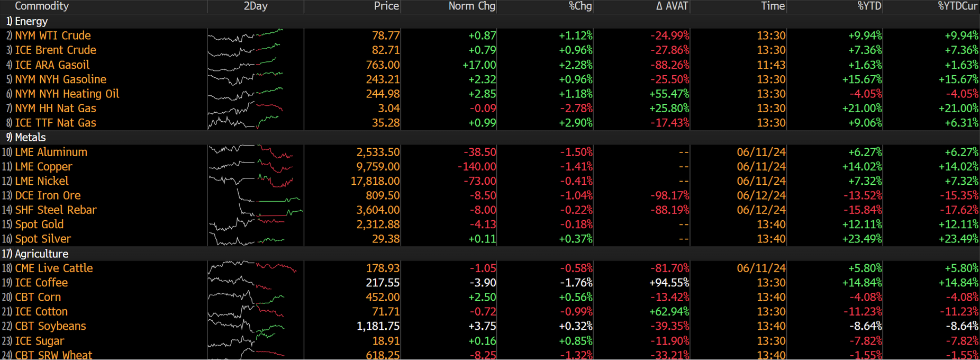Select CBT Soybeans price 1,181.75
Viewport: 980px width, 360px height.
coord(378,326)
